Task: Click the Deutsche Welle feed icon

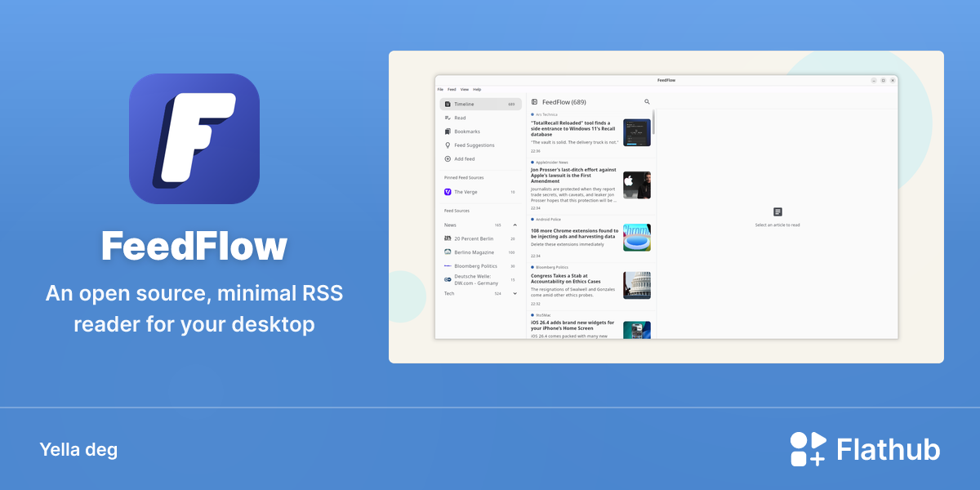Action: pyautogui.click(x=448, y=279)
